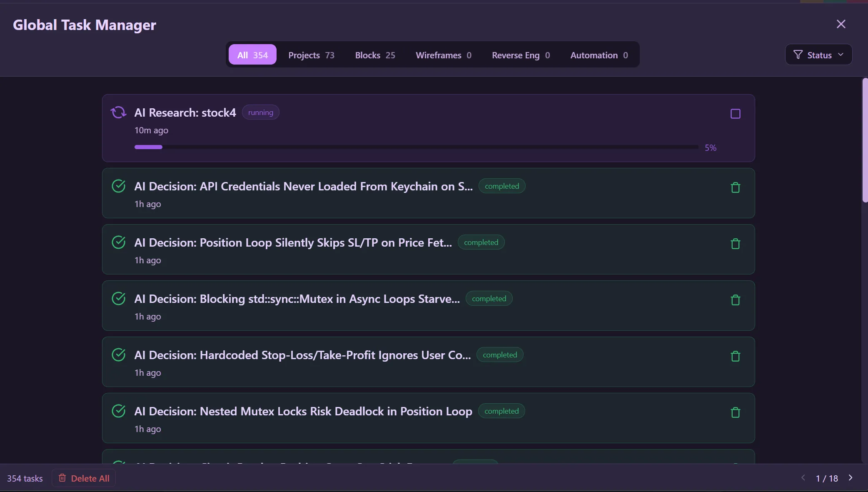The height and width of the screenshot is (492, 868).
Task: Delete the API Credentials Never Loaded task
Action: [735, 187]
